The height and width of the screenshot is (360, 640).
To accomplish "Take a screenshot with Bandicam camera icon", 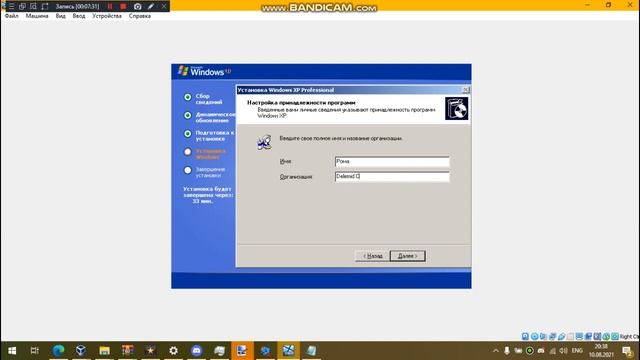I will (x=138, y=7).
